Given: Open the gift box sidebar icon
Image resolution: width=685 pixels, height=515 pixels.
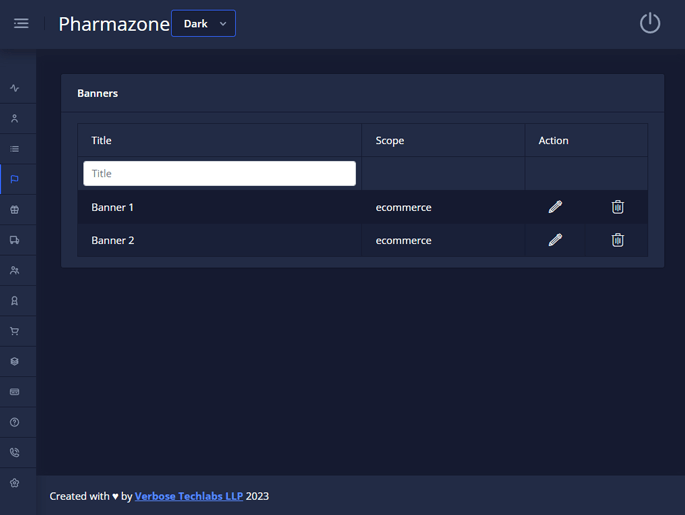Looking at the screenshot, I should 15,210.
